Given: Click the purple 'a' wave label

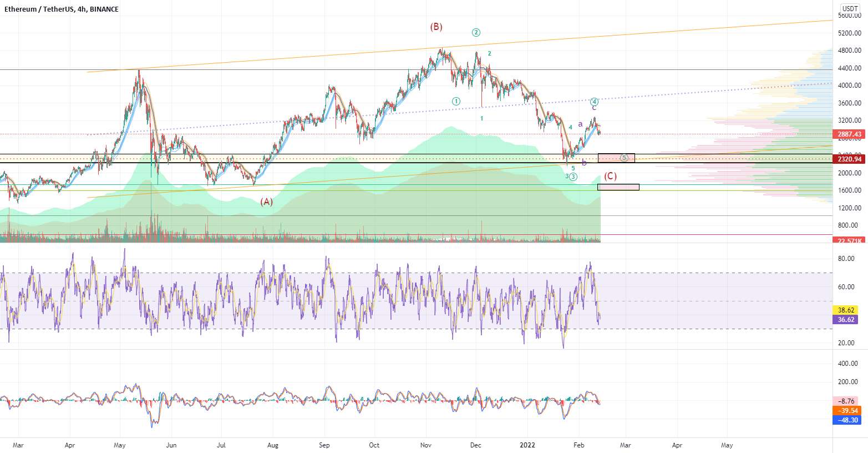Looking at the screenshot, I should coord(581,124).
